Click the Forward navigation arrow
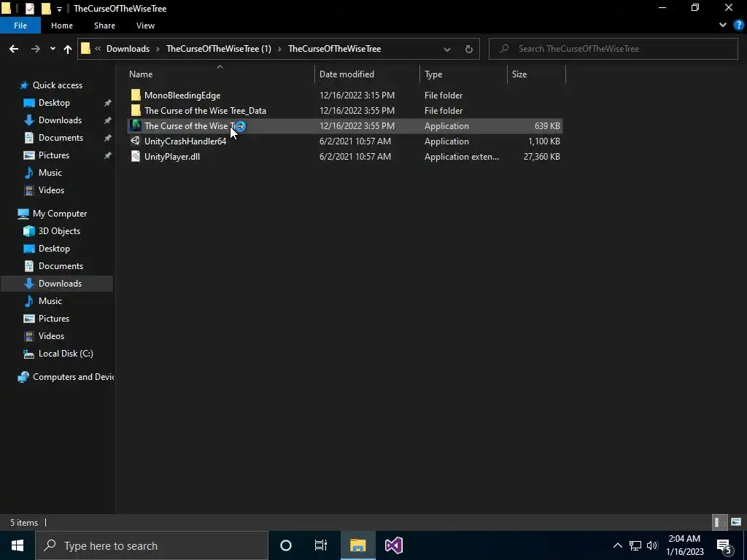Viewport: 747px width, 560px height. (35, 49)
